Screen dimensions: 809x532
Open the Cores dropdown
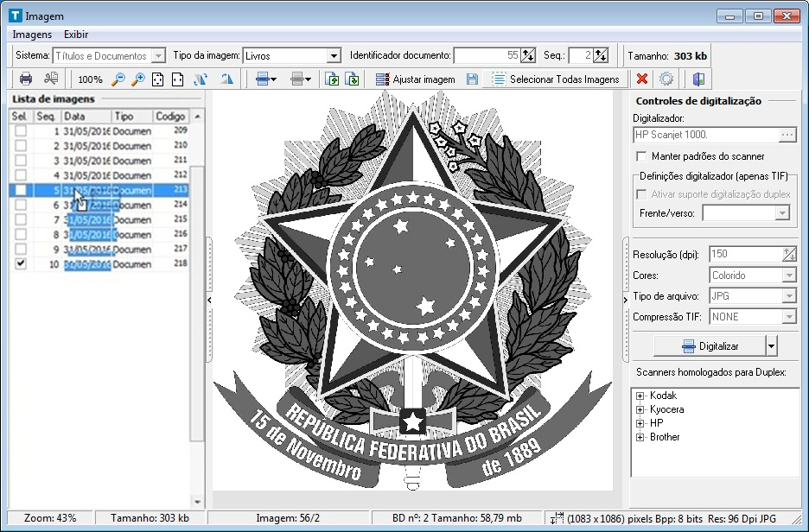pos(789,275)
